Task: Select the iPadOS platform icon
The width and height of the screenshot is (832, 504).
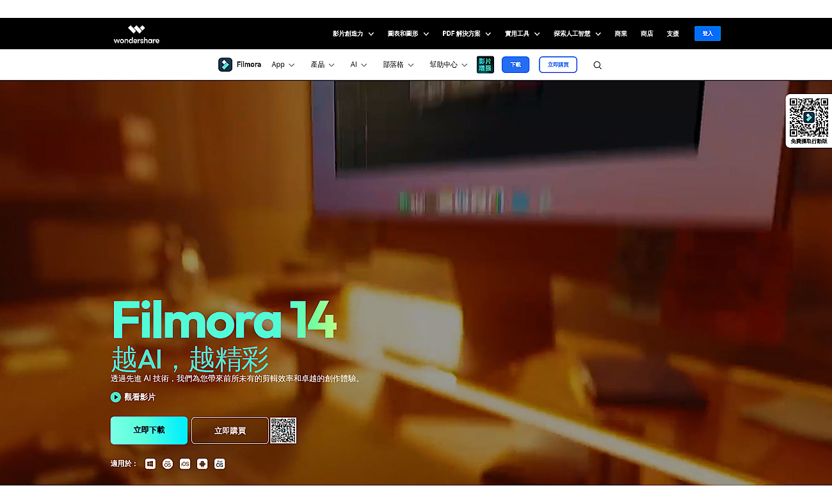Action: tap(220, 464)
